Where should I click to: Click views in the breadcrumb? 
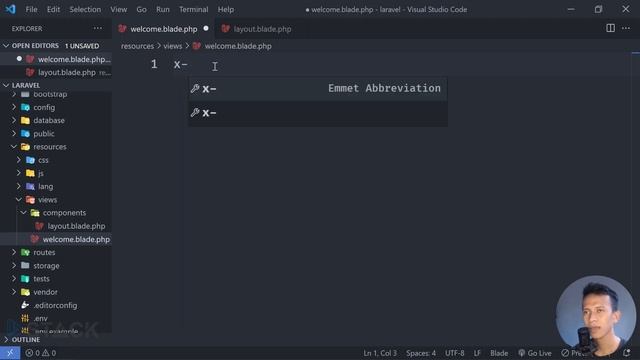coord(173,46)
